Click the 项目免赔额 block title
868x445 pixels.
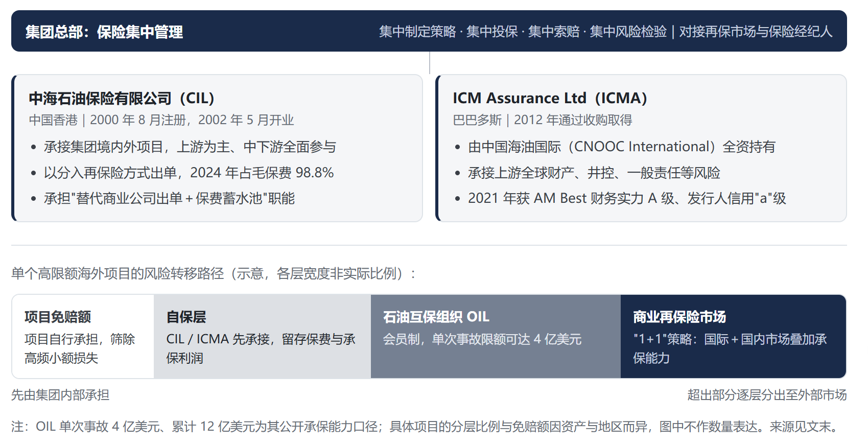point(58,317)
